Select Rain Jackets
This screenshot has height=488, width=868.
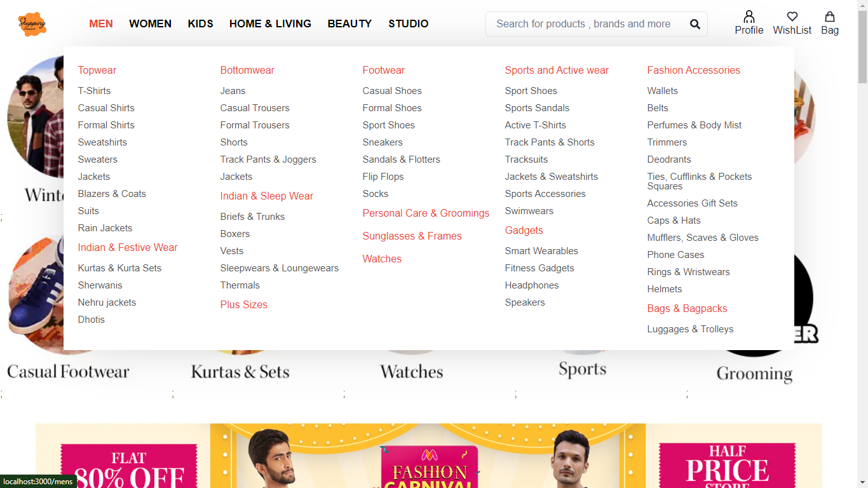click(x=105, y=228)
